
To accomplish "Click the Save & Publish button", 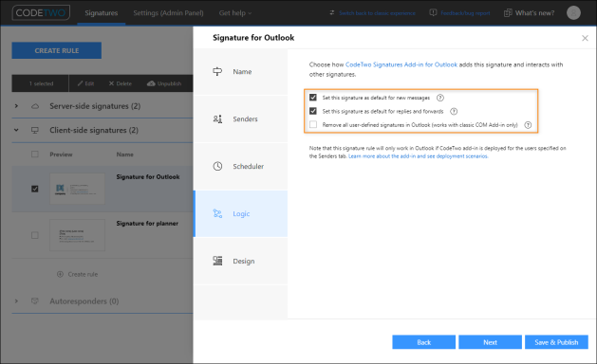I will [556, 342].
